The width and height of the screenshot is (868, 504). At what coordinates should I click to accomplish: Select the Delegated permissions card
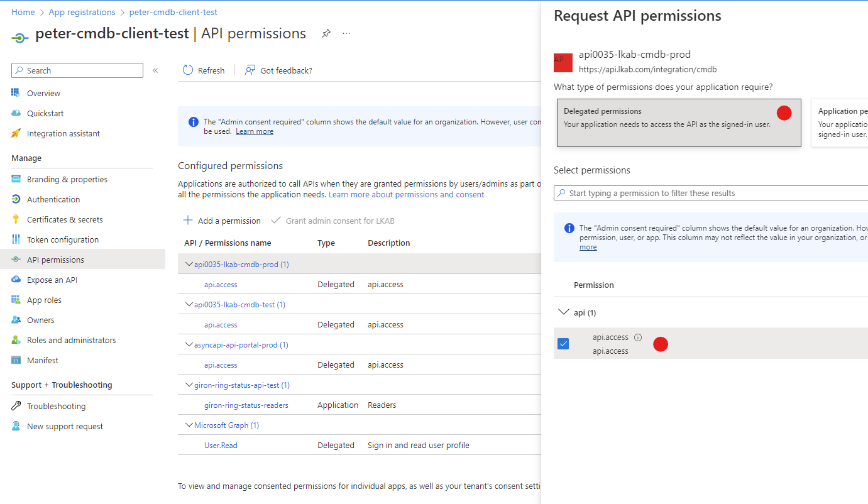click(x=678, y=123)
